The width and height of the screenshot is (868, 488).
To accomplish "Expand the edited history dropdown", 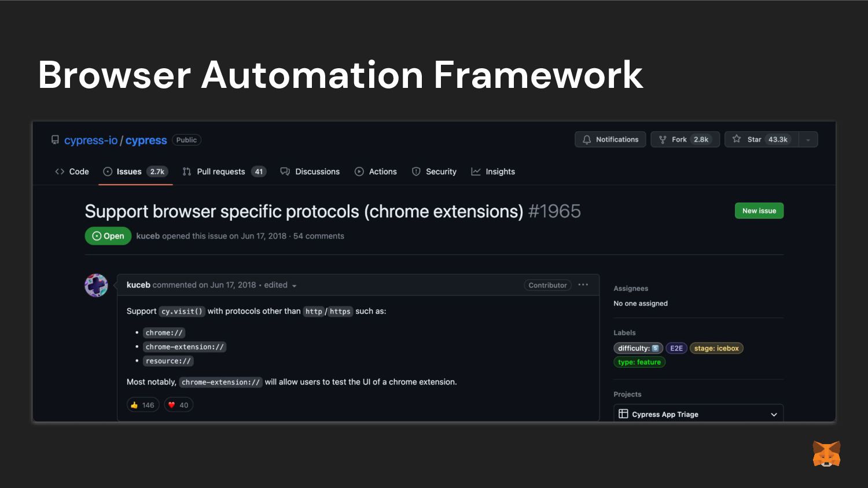I will click(281, 285).
